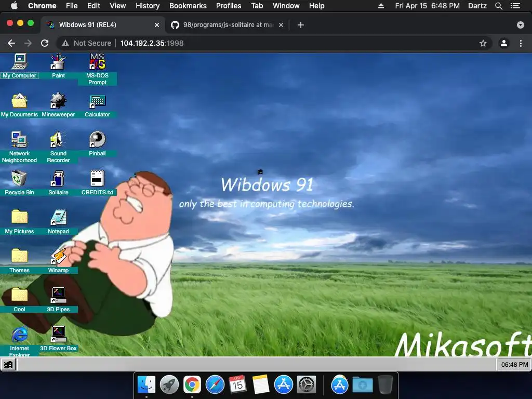Close the js-solitaire GitHub tab
Viewport: 532px width, 399px height.
(x=281, y=25)
